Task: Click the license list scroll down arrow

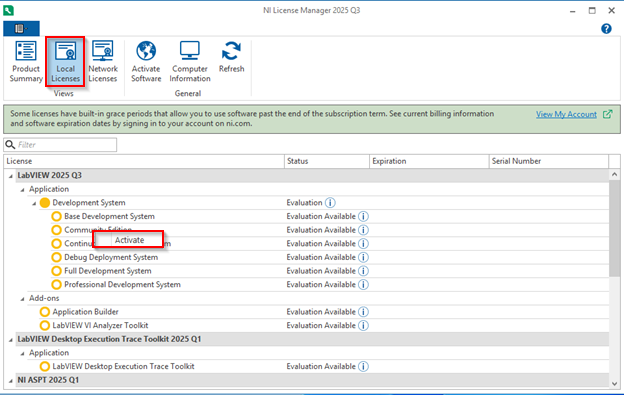Action: (614, 383)
